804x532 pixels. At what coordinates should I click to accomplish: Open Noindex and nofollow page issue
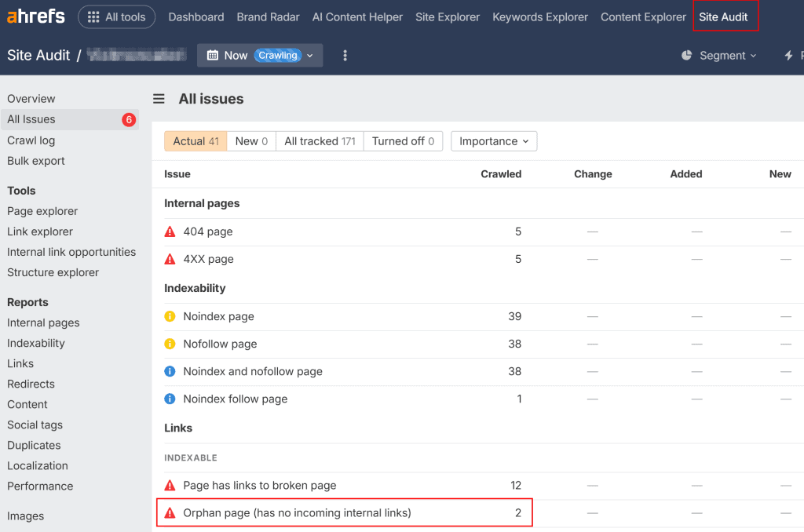click(x=253, y=372)
